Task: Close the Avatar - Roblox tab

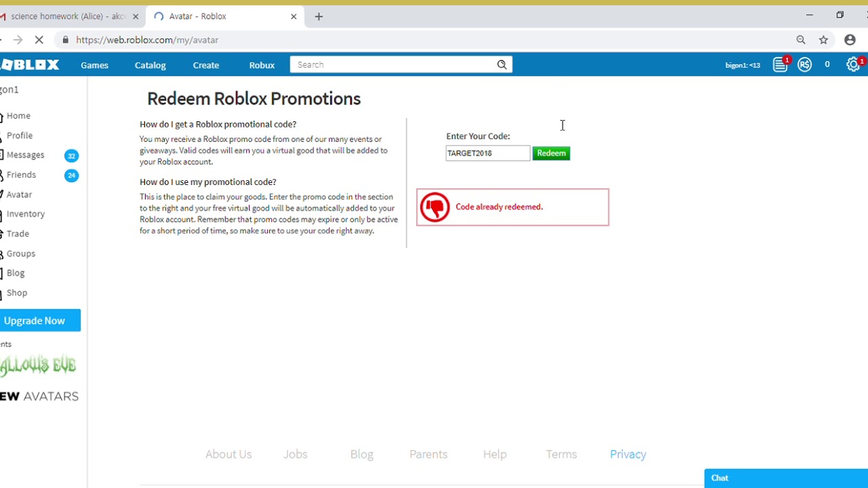Action: [x=294, y=16]
